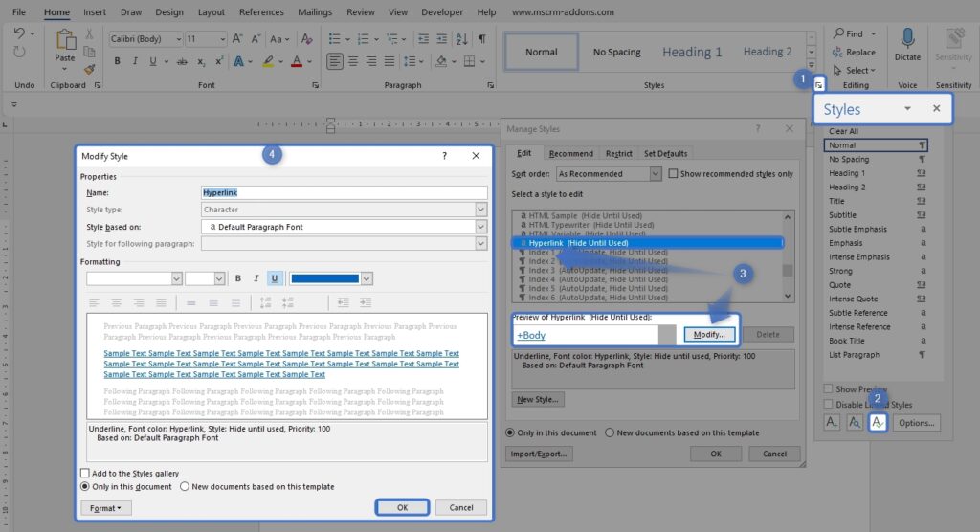The width and height of the screenshot is (980, 532).
Task: Open the Insert ribbon tab
Action: (x=95, y=11)
